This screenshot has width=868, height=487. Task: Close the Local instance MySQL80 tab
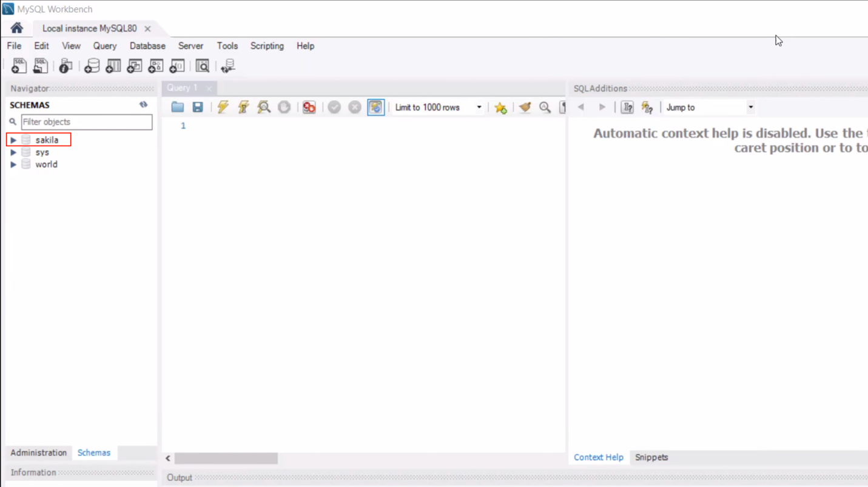tap(147, 29)
